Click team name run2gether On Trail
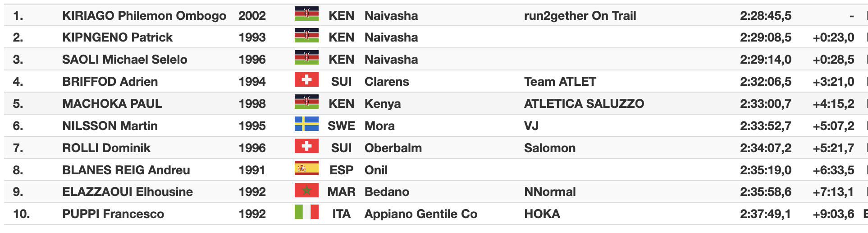This screenshot has height=233, width=868. [580, 16]
